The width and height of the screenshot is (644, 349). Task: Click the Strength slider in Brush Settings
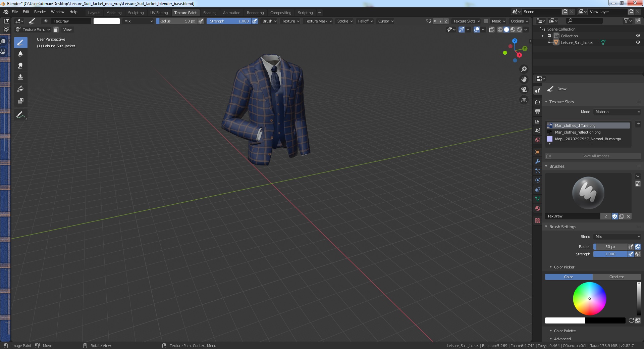coord(610,254)
